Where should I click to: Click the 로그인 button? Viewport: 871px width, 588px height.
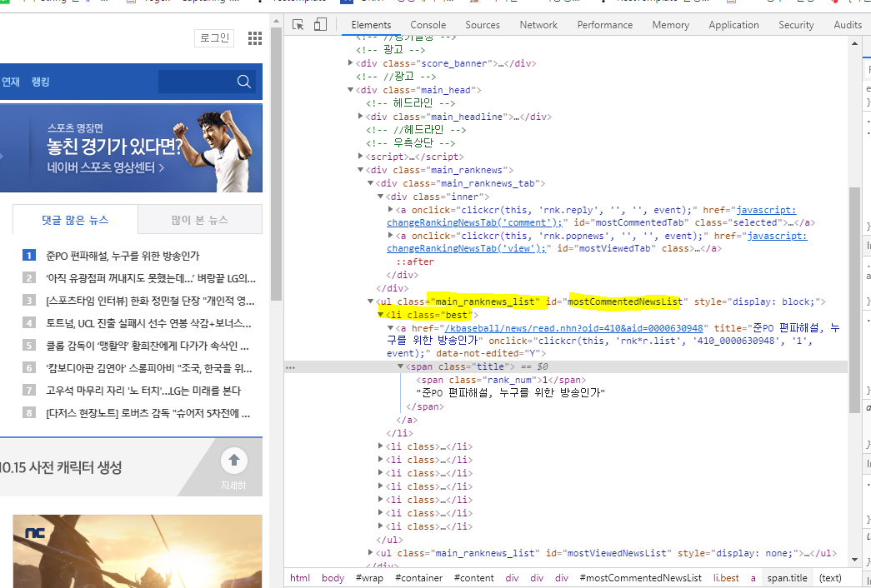pos(214,37)
